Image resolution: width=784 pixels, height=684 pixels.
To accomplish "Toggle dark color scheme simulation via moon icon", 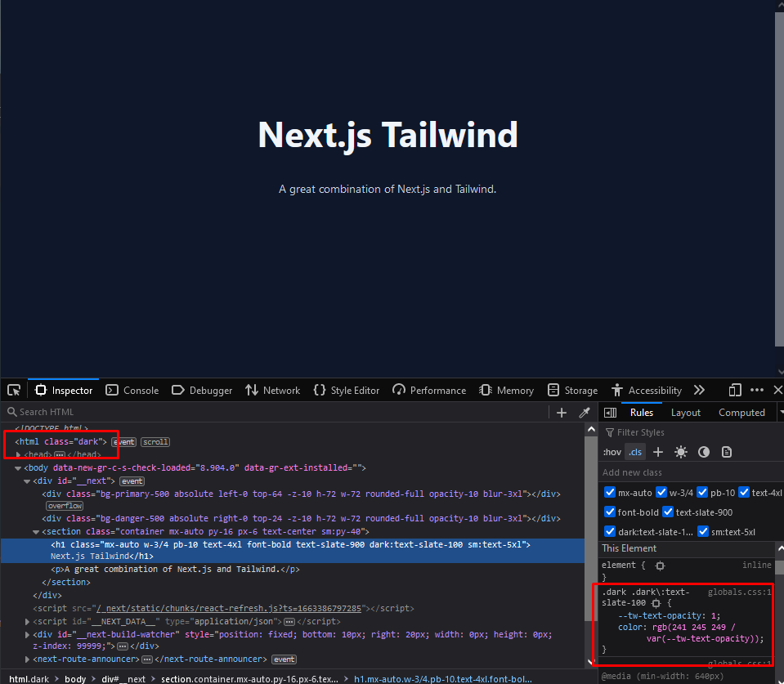I will [x=704, y=451].
